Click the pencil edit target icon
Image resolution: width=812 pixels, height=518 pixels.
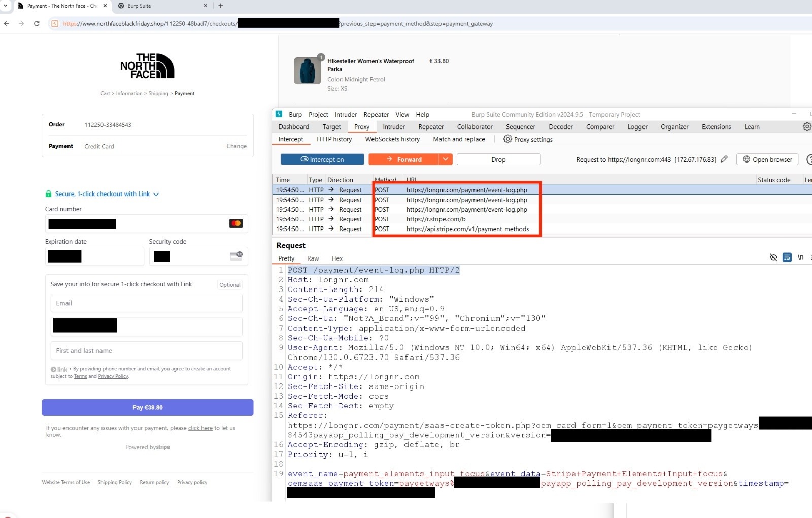coord(724,159)
